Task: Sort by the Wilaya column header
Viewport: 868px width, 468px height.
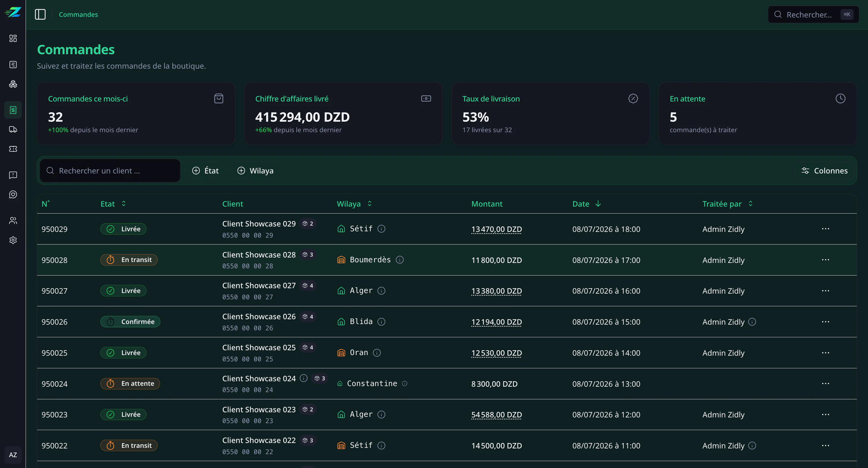Action: pos(354,204)
